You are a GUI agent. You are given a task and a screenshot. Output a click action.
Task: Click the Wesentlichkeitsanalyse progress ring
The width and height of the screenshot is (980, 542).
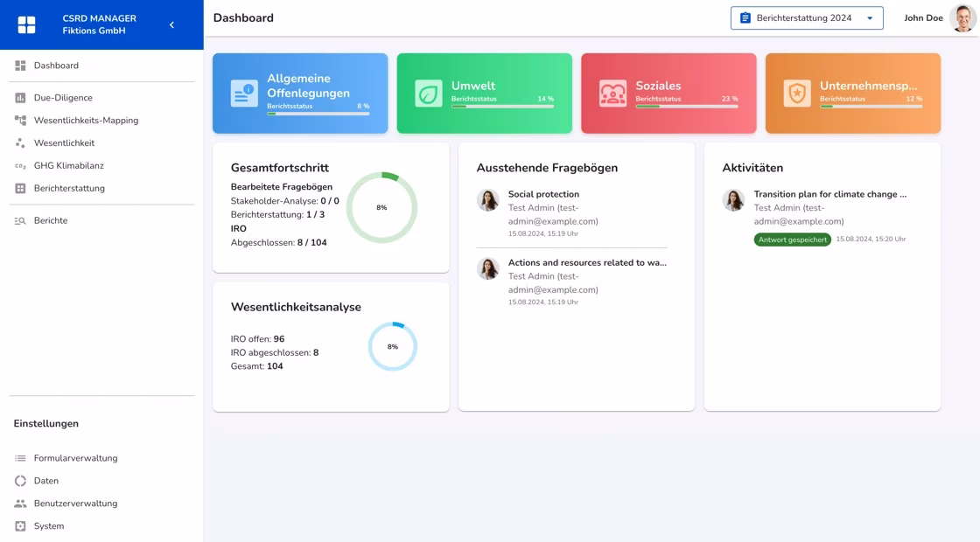point(393,346)
